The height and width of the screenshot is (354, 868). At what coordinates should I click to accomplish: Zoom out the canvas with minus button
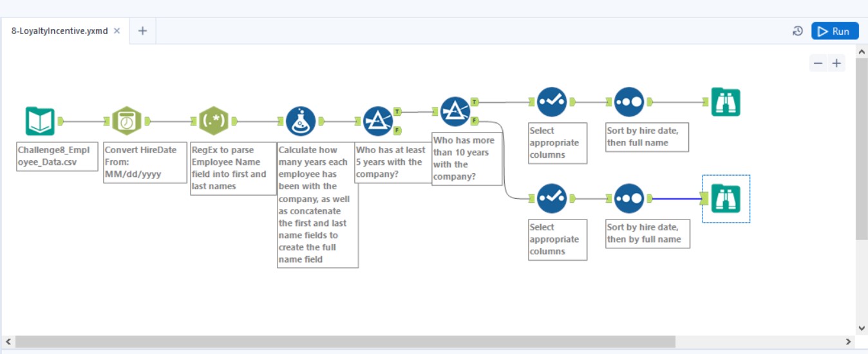(x=818, y=63)
